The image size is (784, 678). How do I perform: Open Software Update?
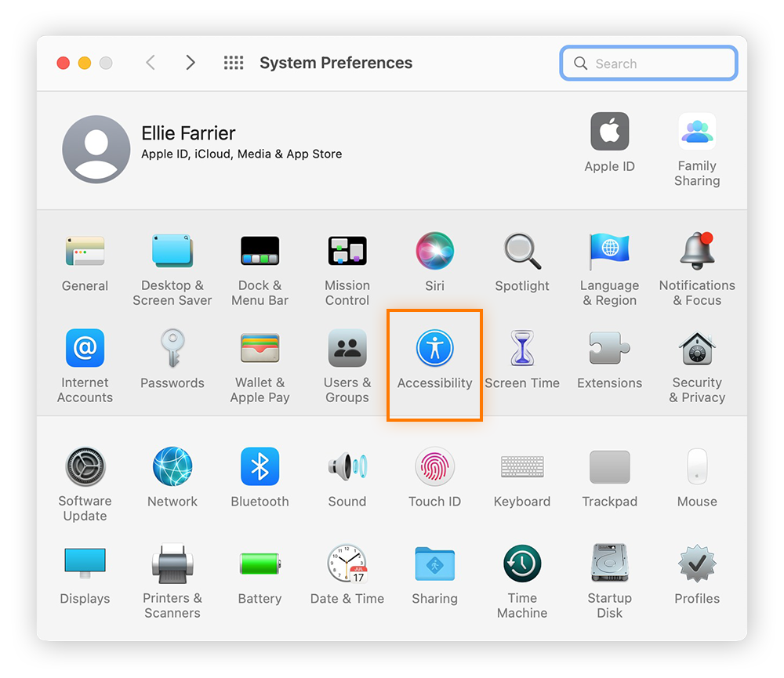point(85,466)
